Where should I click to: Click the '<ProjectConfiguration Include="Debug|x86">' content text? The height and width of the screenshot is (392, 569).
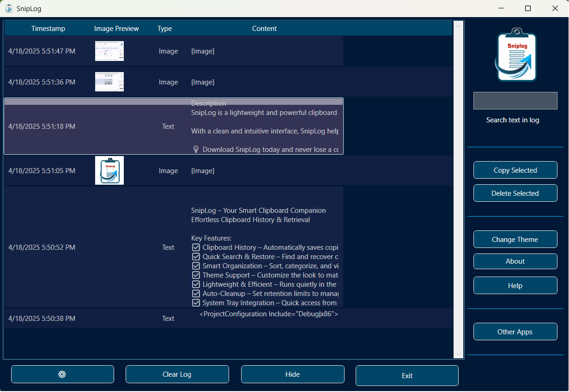269,314
